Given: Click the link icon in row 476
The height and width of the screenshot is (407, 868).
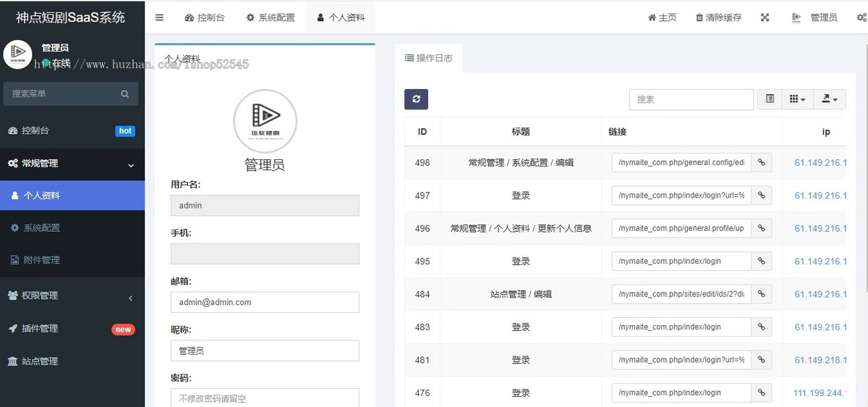Looking at the screenshot, I should tap(762, 393).
